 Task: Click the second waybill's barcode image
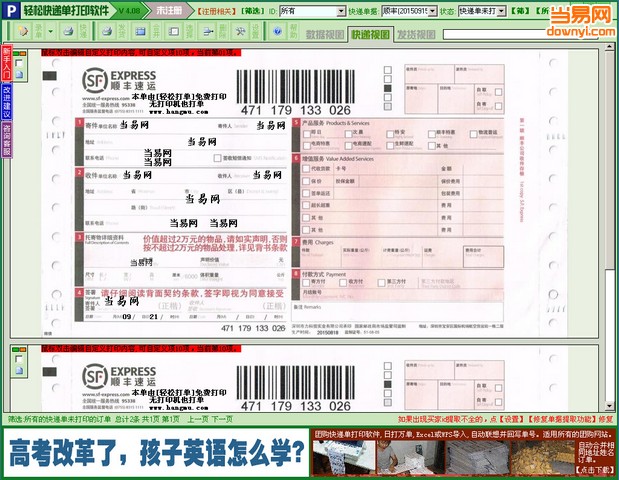[296, 382]
